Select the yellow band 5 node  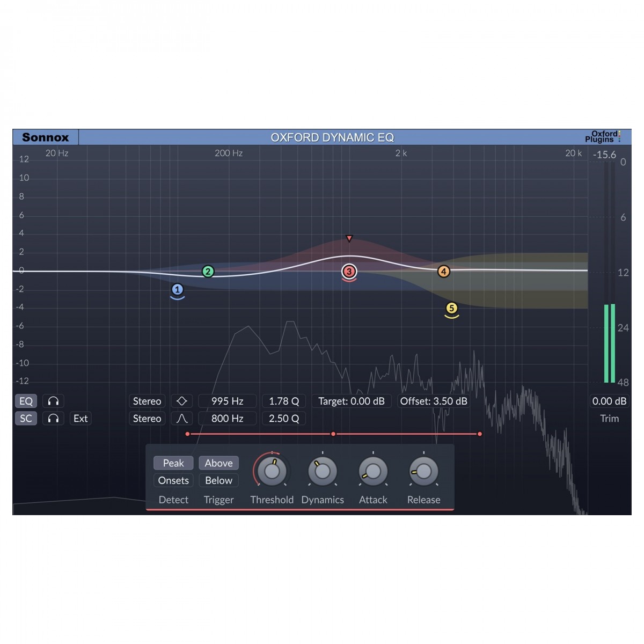451,308
